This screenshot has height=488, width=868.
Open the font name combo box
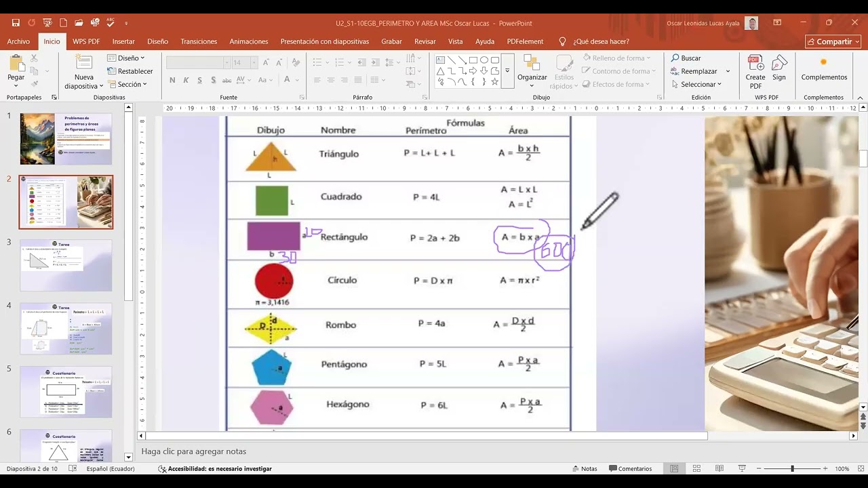click(x=198, y=62)
